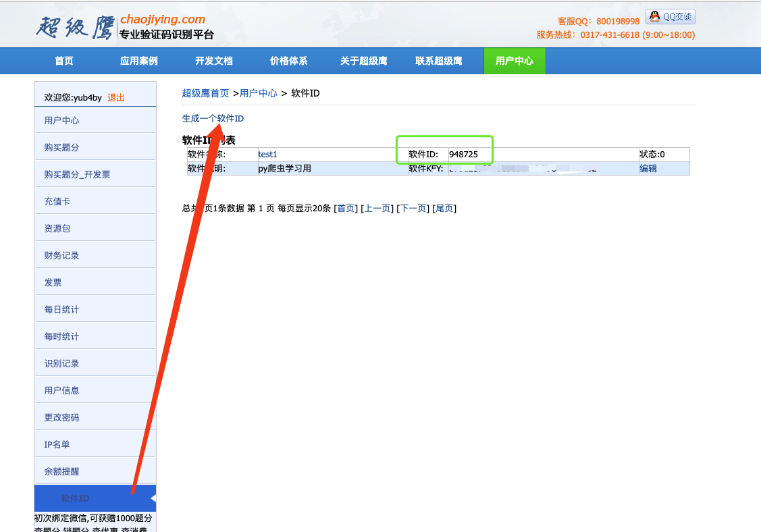
Task: Click the 客服QQ: 800198998 text
Action: pos(598,22)
